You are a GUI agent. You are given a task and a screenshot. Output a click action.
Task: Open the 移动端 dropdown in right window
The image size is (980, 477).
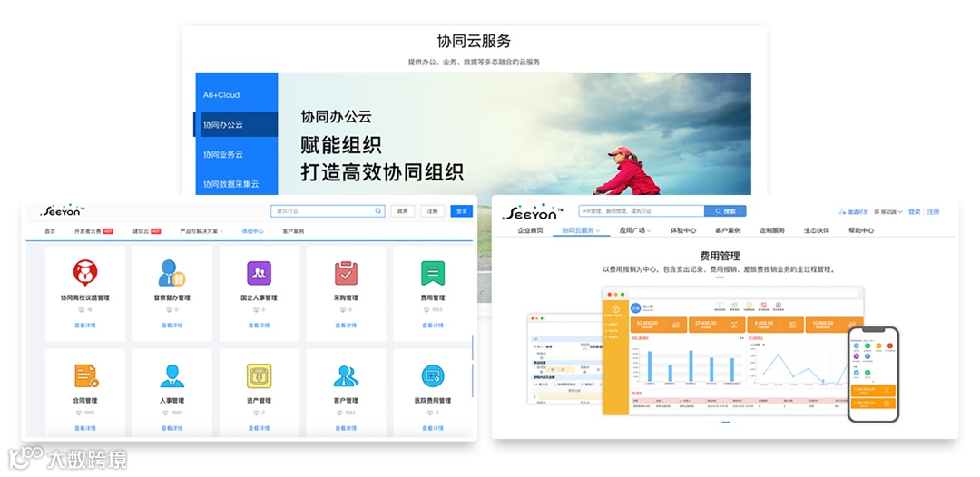pyautogui.click(x=888, y=211)
